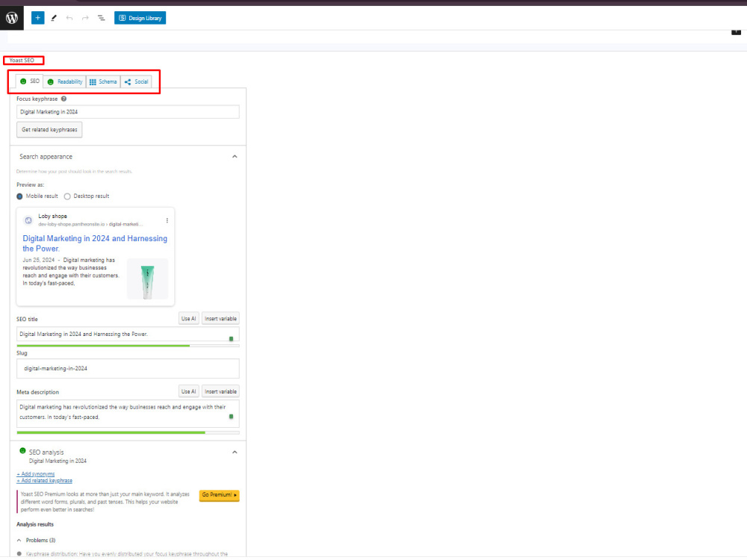Select the Desktop result radio button
747x560 pixels.
click(x=67, y=196)
